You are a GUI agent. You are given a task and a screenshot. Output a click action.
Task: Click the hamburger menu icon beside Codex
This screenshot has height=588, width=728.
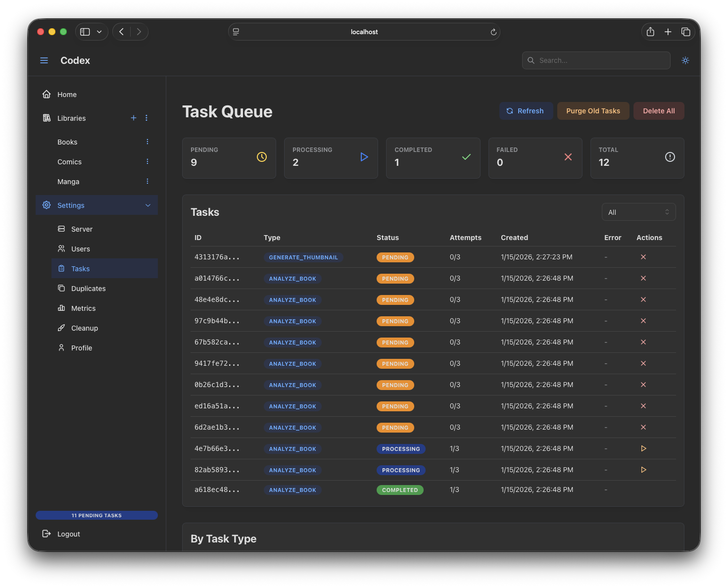[44, 60]
